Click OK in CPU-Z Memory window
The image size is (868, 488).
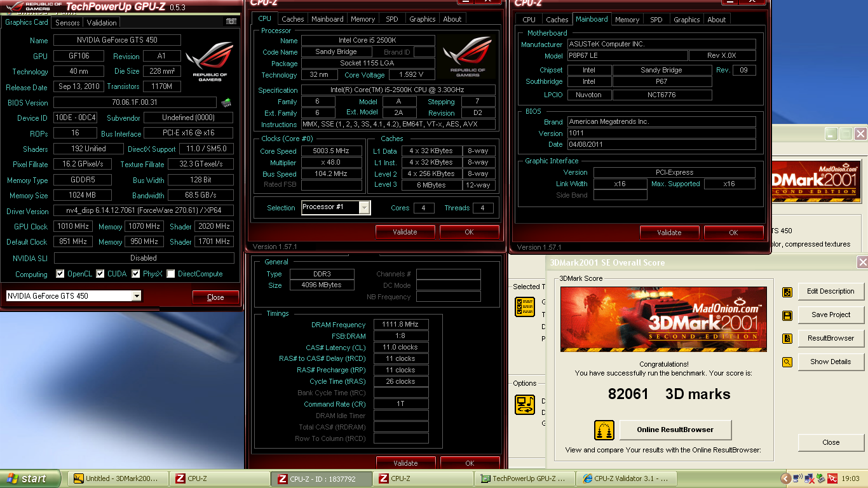pos(470,463)
